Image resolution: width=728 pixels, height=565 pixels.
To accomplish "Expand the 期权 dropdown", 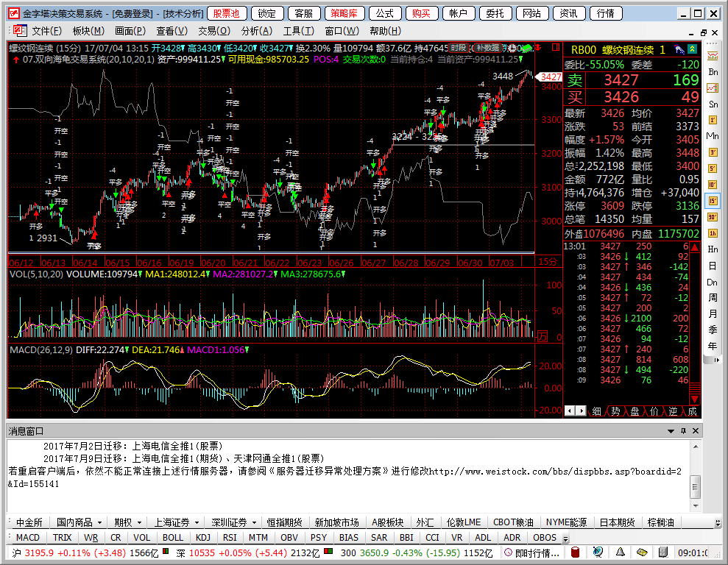I will [139, 522].
